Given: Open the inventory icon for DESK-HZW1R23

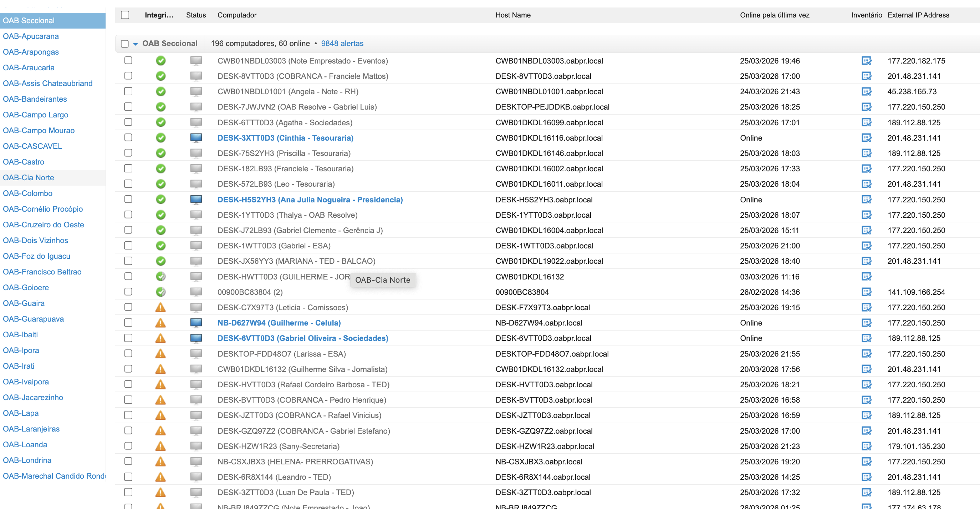Looking at the screenshot, I should tap(866, 446).
